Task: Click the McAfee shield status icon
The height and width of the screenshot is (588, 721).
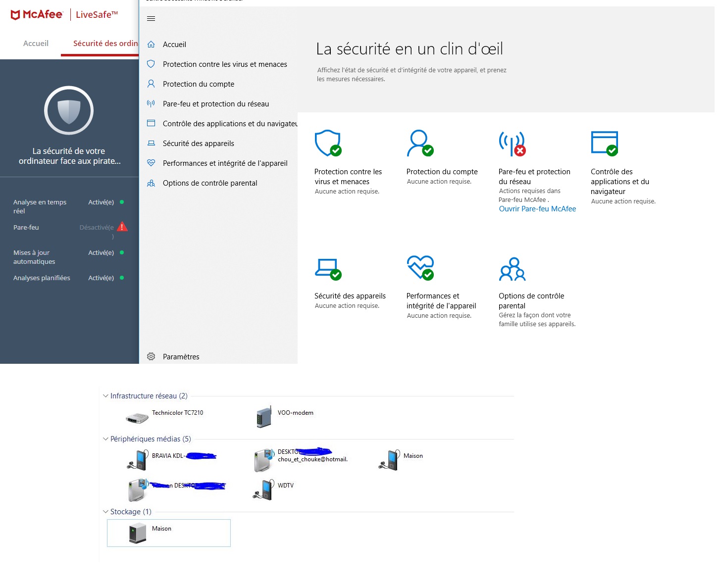Action: pos(69,110)
